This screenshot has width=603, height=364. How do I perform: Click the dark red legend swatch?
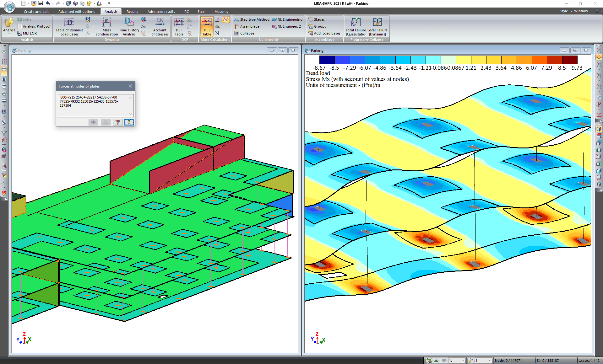click(x=569, y=60)
